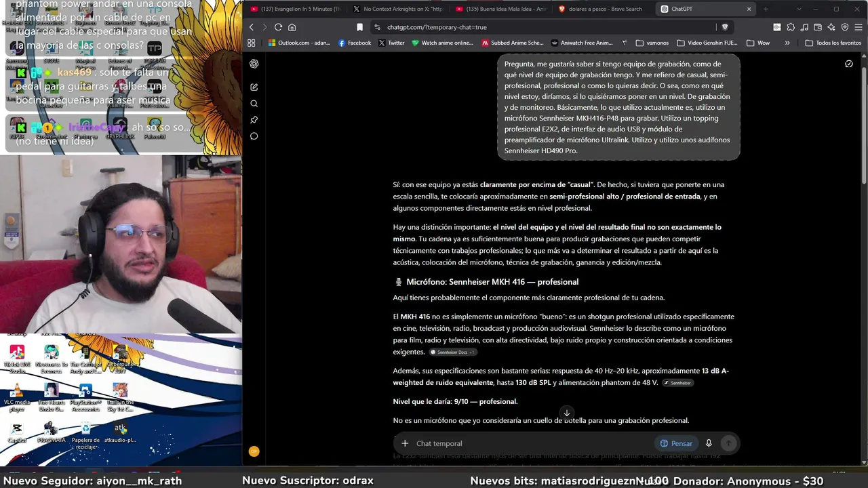Image resolution: width=868 pixels, height=488 pixels.
Task: Go forward in the browser
Action: tap(264, 27)
